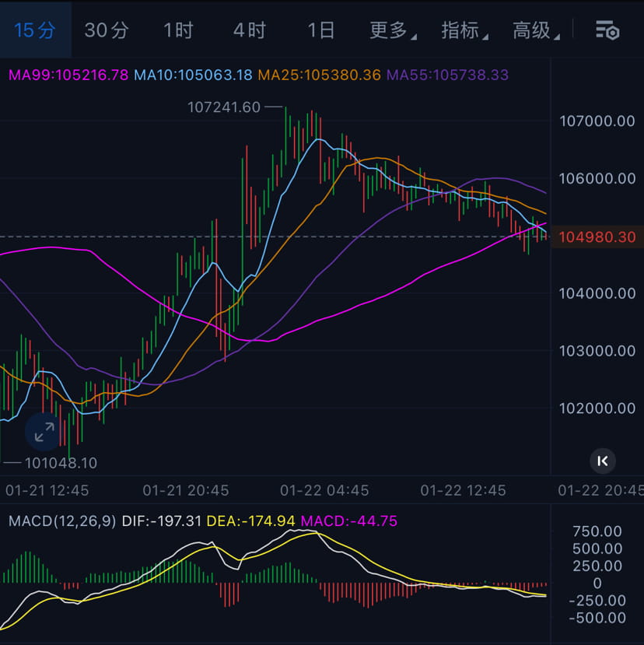Click the MA99:105216.78 label
Viewport: 644px width, 645px height.
click(x=68, y=75)
